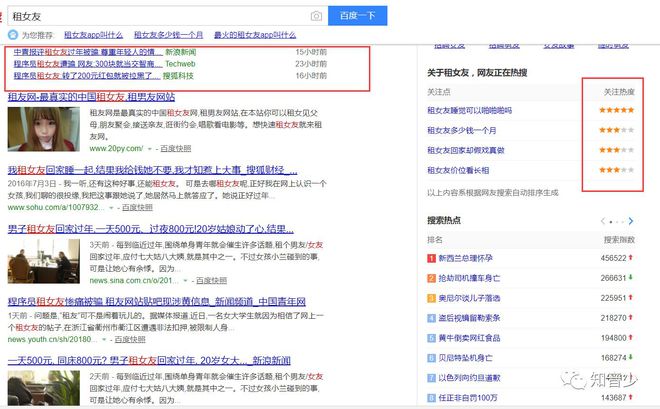Image resolution: width=660 pixels, height=409 pixels.
Task: Open news item from 新浪新闻 15小时前
Action: click(x=88, y=52)
